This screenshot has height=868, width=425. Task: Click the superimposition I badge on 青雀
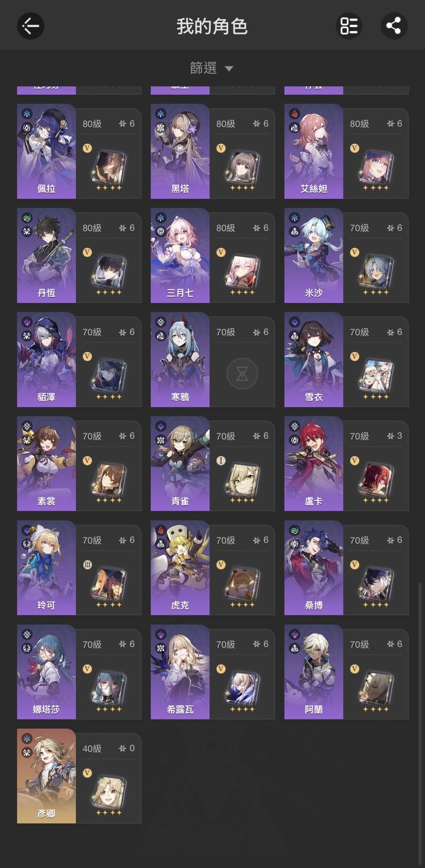[221, 461]
